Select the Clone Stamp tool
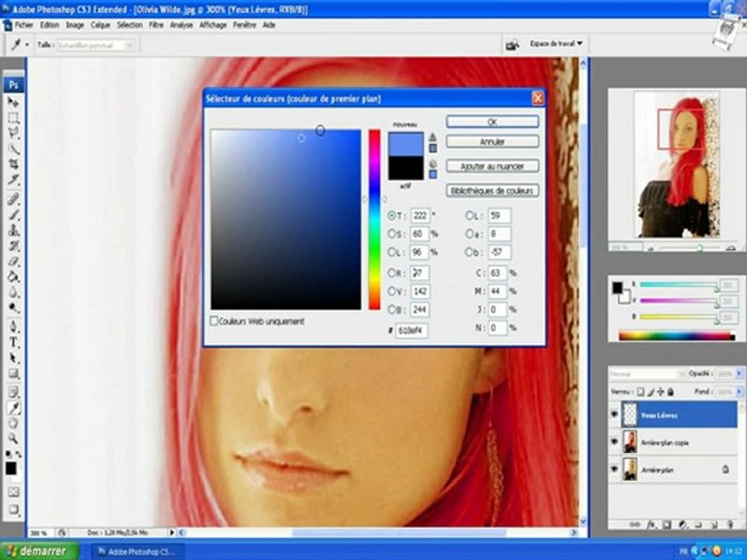The width and height of the screenshot is (747, 560). tap(13, 230)
